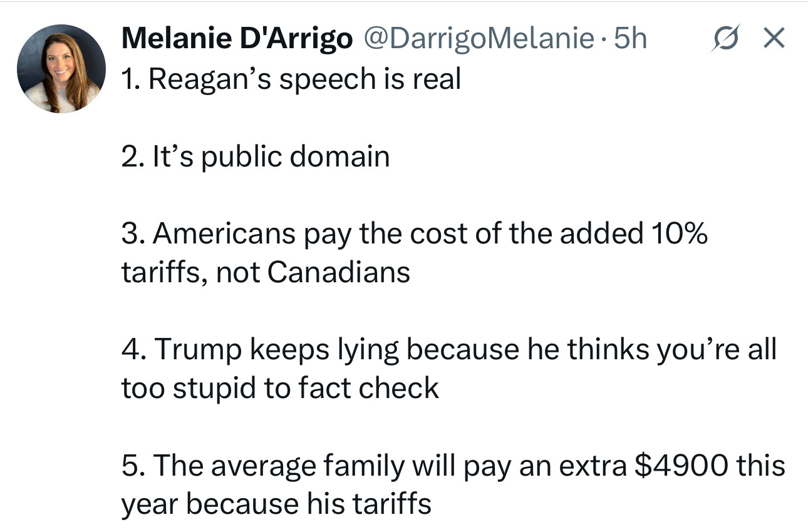Click the word "Trump" in point 4
This screenshot has height=532, width=808.
click(x=197, y=349)
